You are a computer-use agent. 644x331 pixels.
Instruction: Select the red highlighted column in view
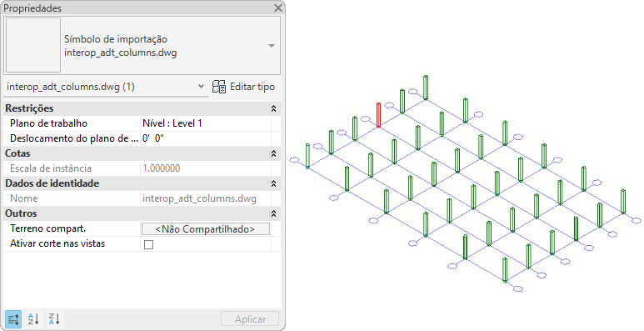[378, 115]
